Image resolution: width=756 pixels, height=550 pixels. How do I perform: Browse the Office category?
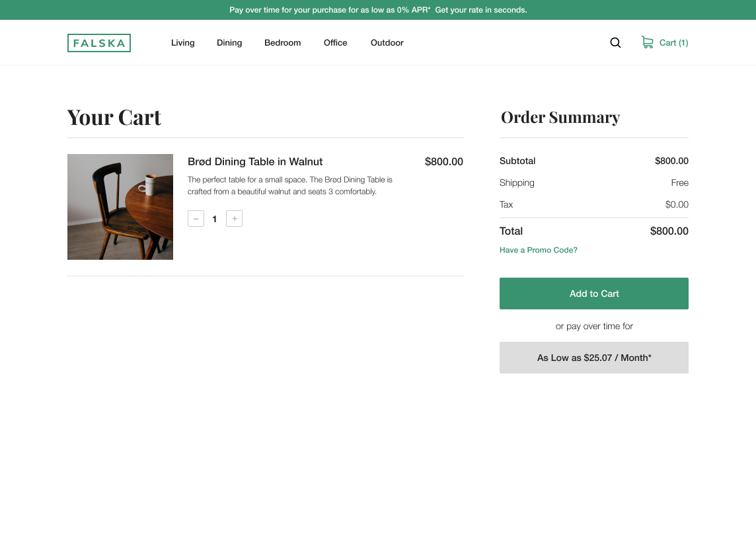click(x=335, y=43)
